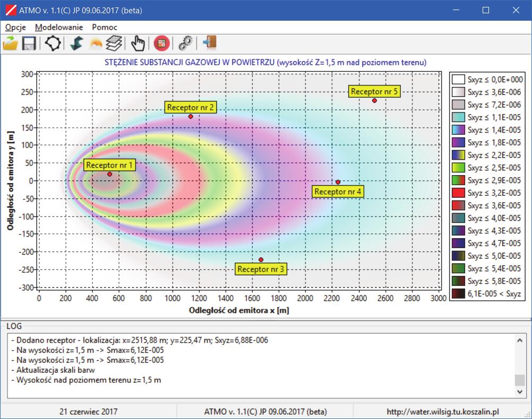The height and width of the screenshot is (419, 532).
Task: Click the Receptor nr 4 label
Action: [x=338, y=191]
